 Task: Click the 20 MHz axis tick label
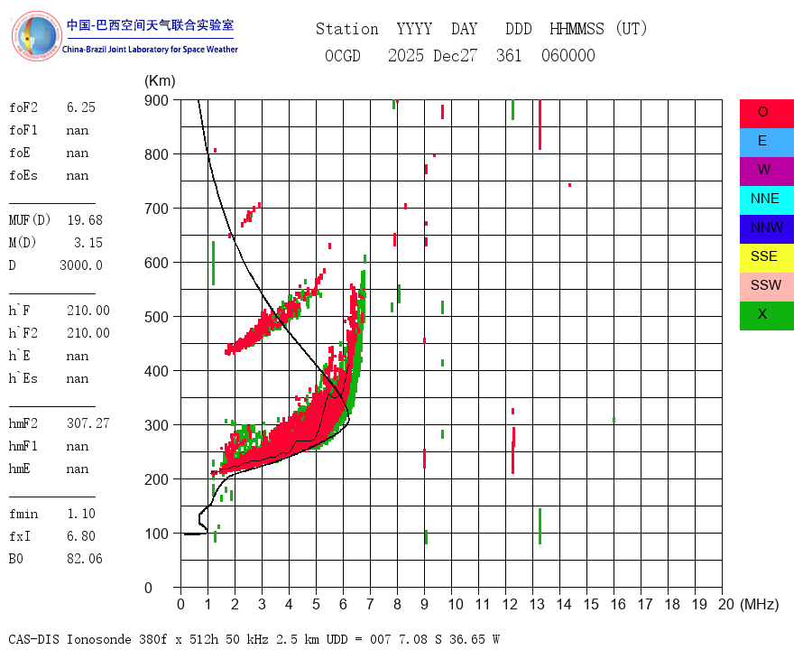point(726,604)
